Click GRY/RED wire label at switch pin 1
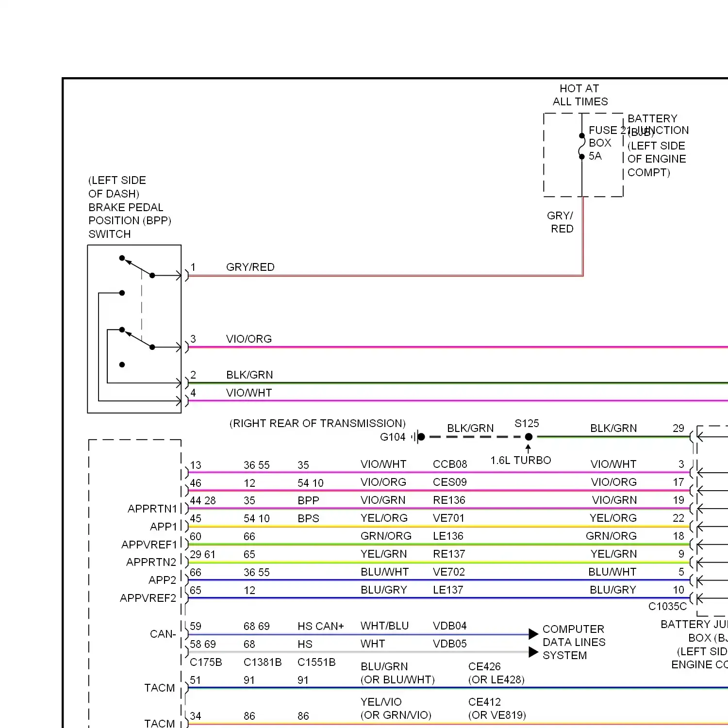The image size is (728, 728). tap(250, 267)
